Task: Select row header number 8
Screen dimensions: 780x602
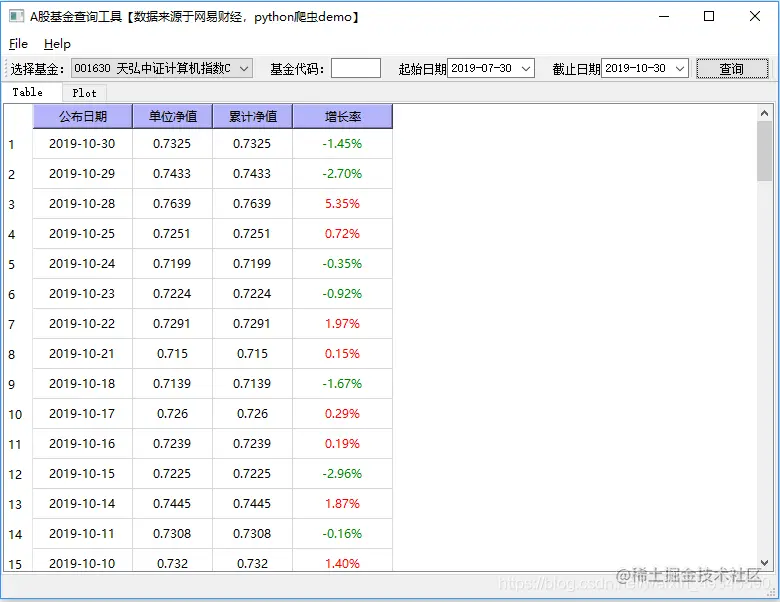Action: point(18,354)
